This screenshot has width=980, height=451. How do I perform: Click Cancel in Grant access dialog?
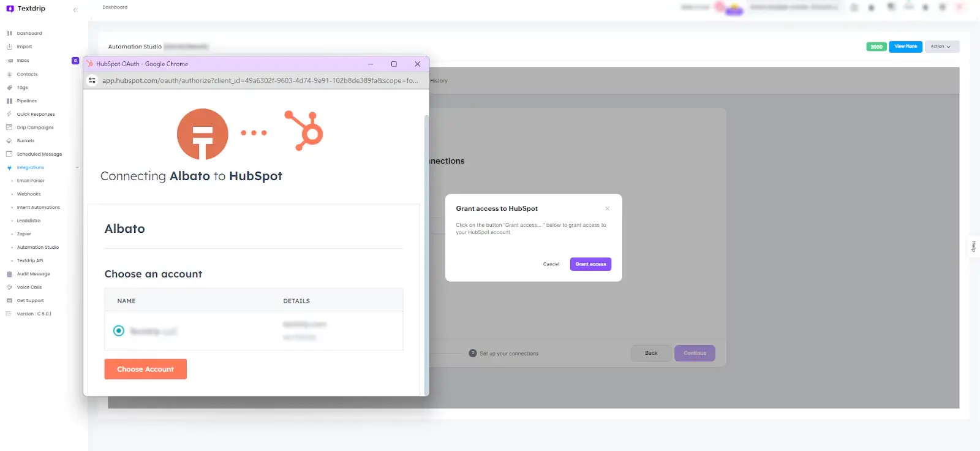[x=551, y=264]
